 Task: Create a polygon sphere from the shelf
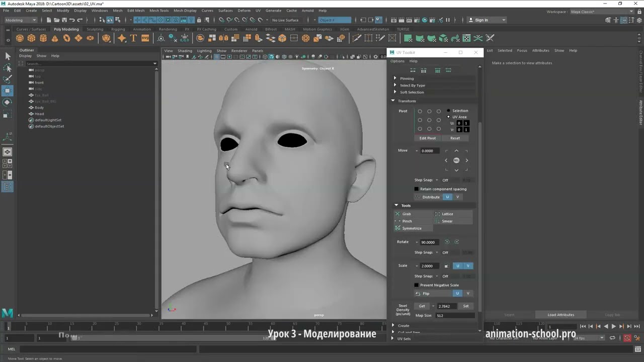tap(20, 38)
